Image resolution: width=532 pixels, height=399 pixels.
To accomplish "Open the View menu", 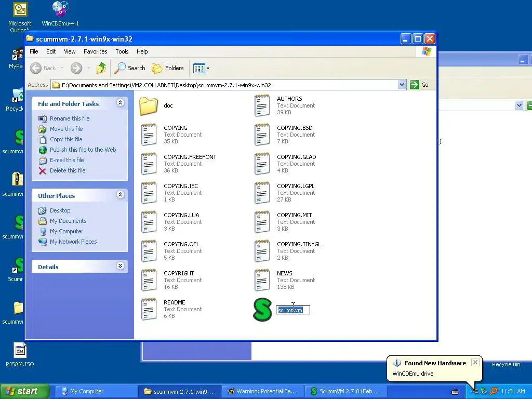I will tap(70, 51).
